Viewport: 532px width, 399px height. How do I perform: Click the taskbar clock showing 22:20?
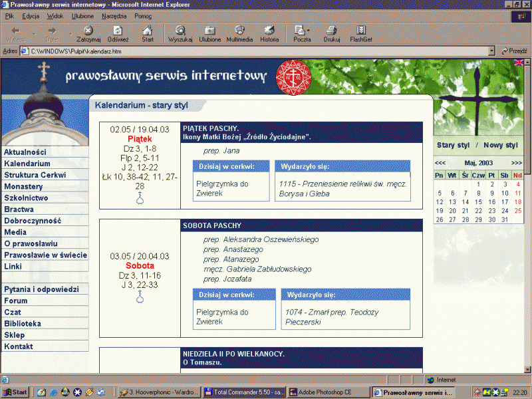[520, 392]
